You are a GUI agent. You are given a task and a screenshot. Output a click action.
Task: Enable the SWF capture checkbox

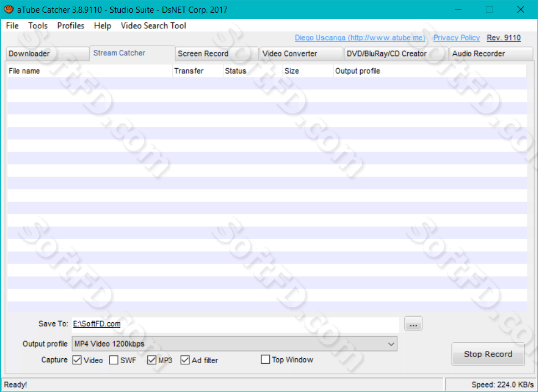click(114, 360)
